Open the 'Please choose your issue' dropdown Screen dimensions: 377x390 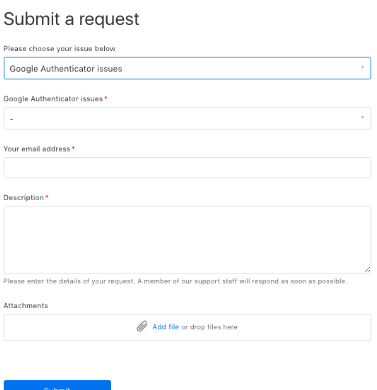coord(187,68)
